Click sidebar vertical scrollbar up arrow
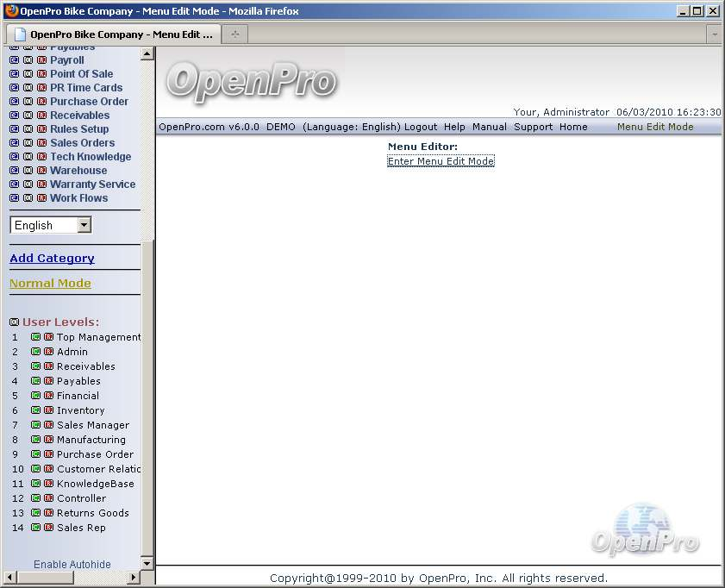Screen dimensions: 725x588 147,53
